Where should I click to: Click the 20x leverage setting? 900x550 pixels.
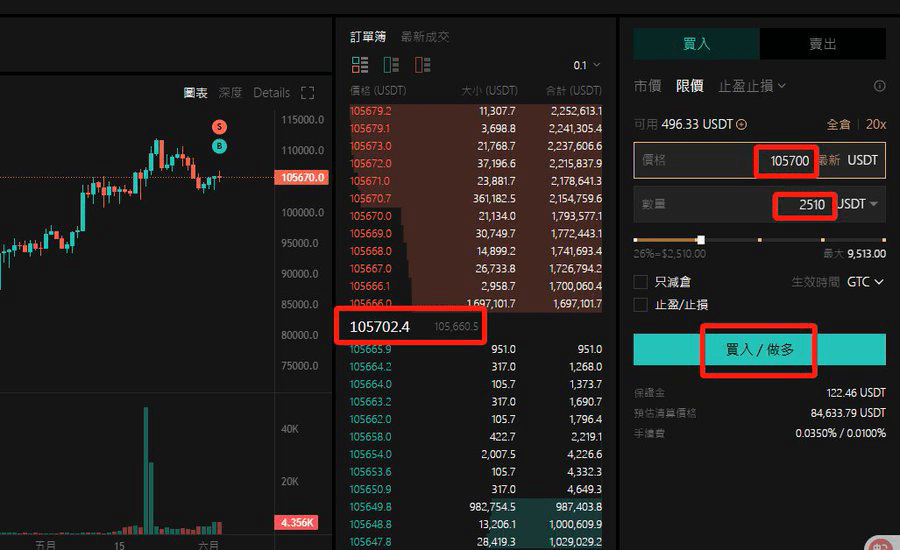pos(875,125)
